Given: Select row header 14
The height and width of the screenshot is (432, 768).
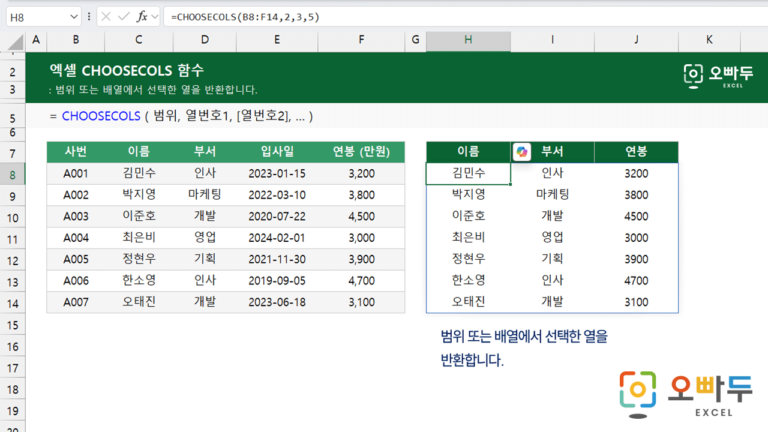Looking at the screenshot, I should click(13, 303).
